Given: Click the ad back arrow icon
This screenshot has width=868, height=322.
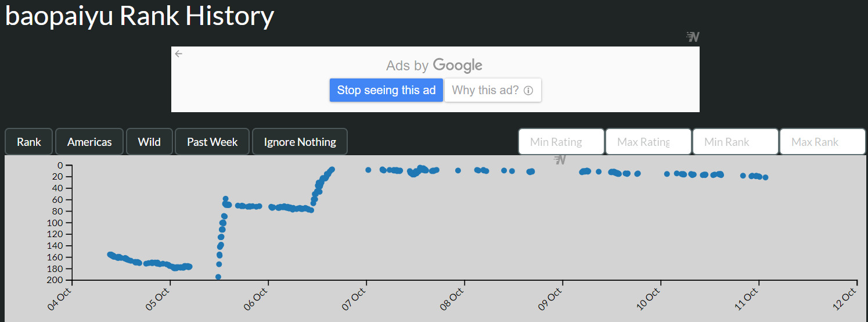Looking at the screenshot, I should [179, 53].
